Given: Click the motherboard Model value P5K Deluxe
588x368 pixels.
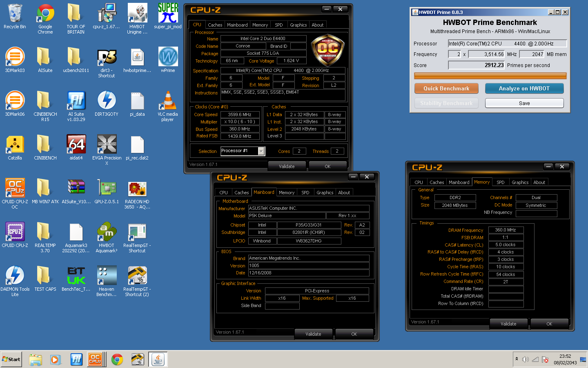Looking at the screenshot, I should tap(287, 215).
